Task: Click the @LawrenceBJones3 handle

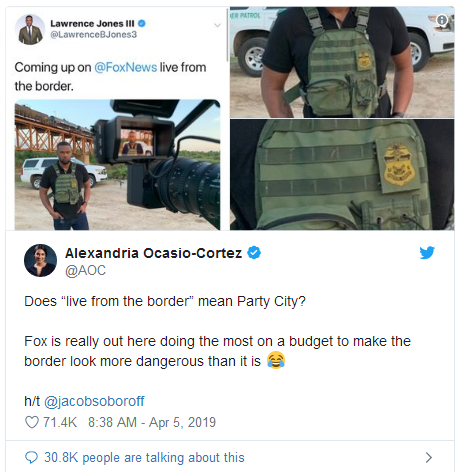Action: pyautogui.click(x=93, y=35)
